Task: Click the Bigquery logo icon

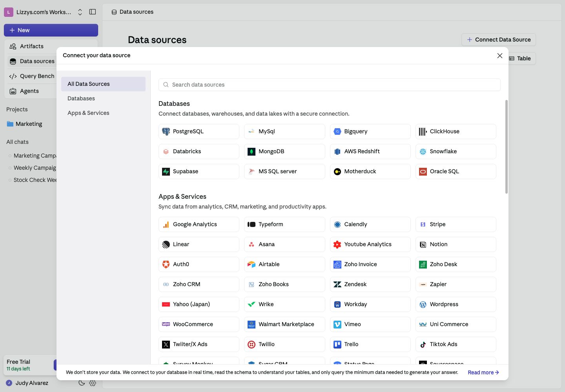Action: [337, 132]
